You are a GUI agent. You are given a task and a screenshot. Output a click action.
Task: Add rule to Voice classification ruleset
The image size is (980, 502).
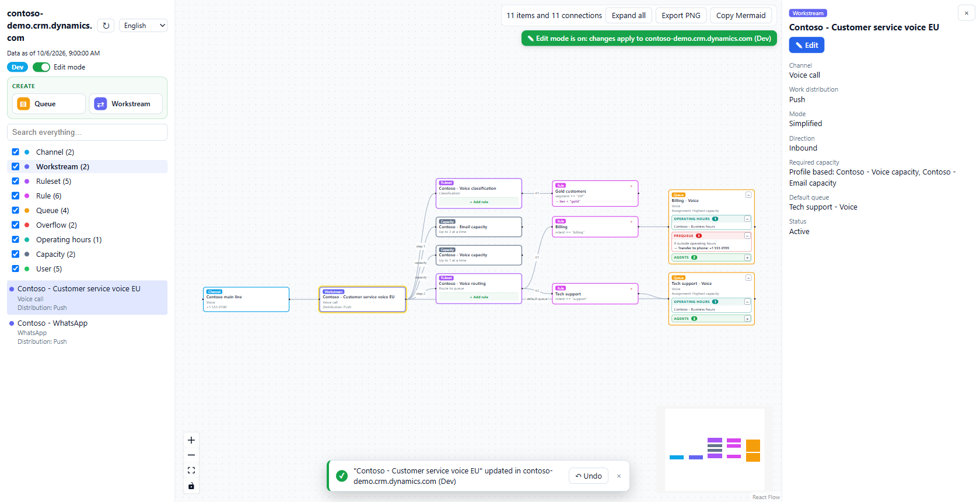click(479, 202)
